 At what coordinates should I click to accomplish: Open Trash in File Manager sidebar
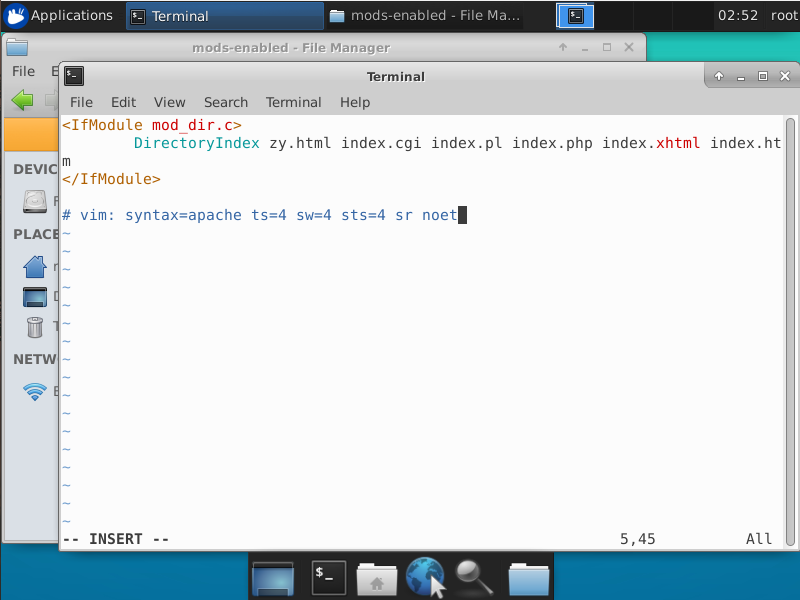coord(35,327)
